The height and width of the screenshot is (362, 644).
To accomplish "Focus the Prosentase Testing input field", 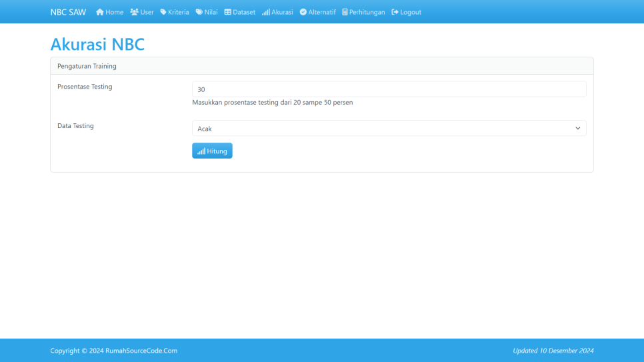I will 389,89.
